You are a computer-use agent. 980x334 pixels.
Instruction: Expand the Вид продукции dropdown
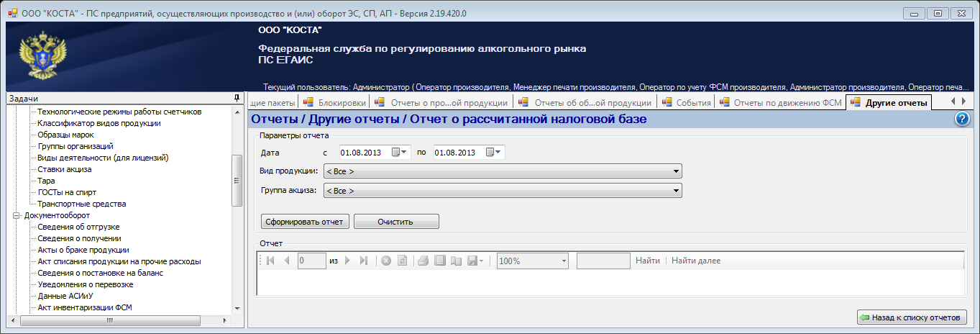[x=677, y=171]
